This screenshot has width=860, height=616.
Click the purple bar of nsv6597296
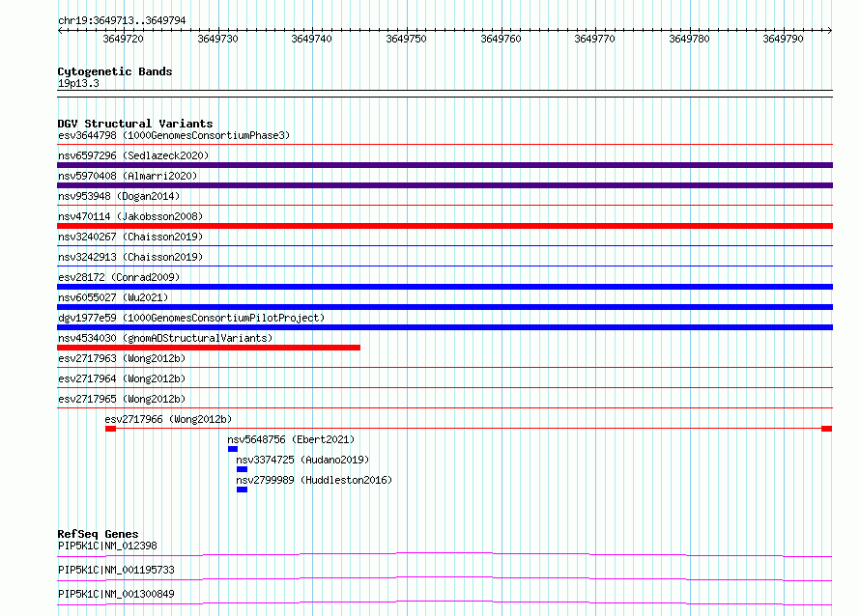click(x=444, y=165)
